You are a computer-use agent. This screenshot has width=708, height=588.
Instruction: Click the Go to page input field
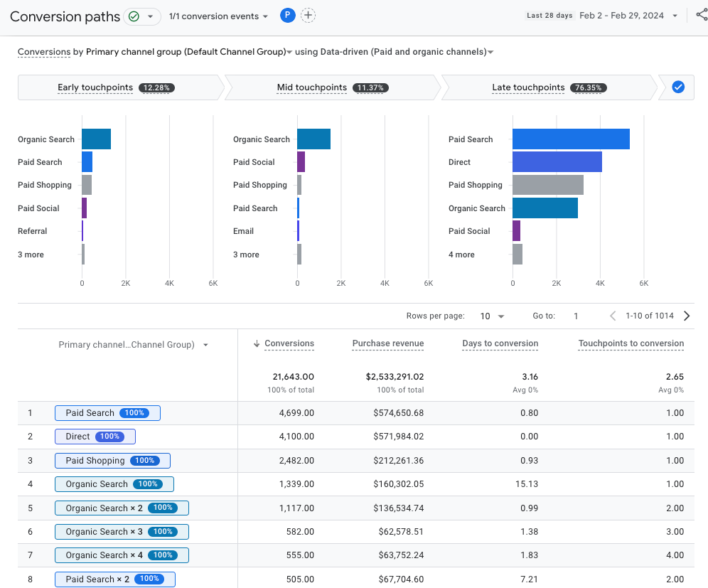tap(576, 316)
